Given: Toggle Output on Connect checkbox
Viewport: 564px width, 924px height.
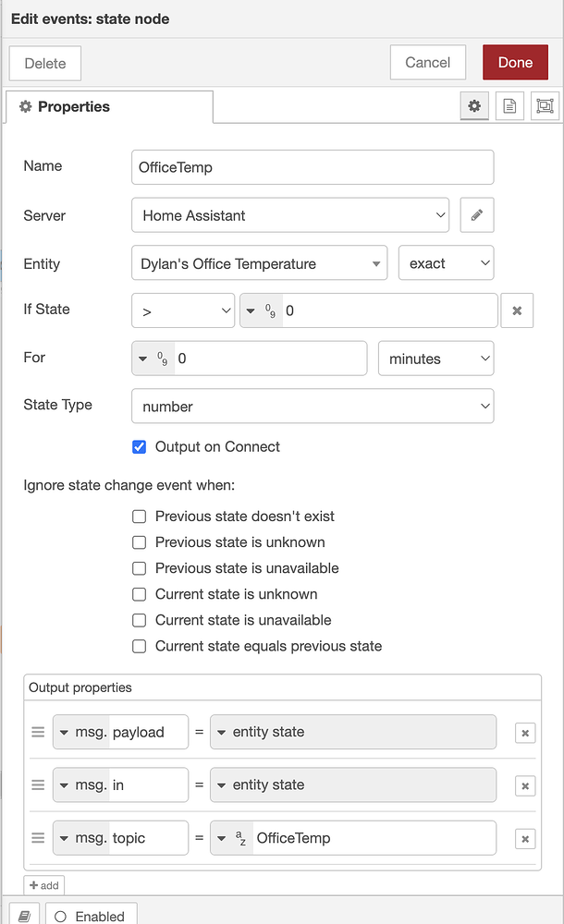Looking at the screenshot, I should pos(140,447).
